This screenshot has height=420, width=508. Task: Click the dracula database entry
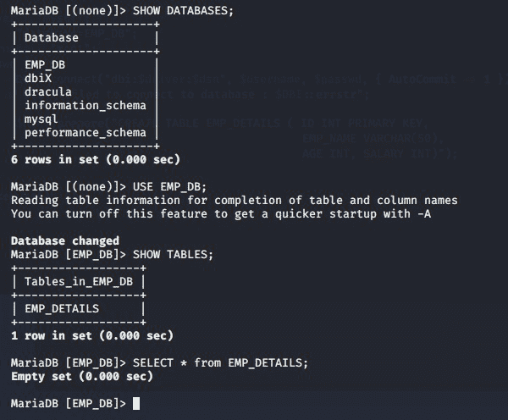(x=48, y=91)
